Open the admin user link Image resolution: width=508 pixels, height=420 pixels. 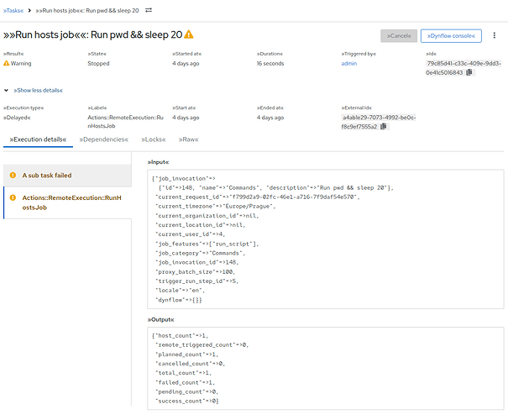[x=349, y=64]
